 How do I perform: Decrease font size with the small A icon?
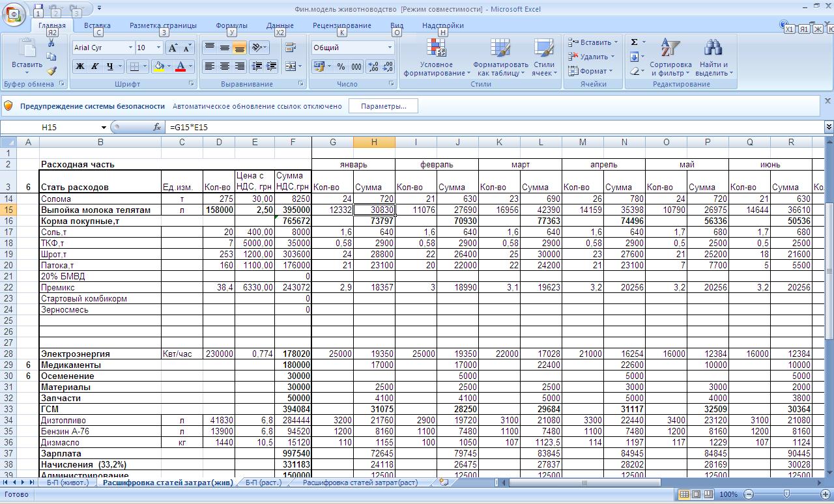click(187, 48)
